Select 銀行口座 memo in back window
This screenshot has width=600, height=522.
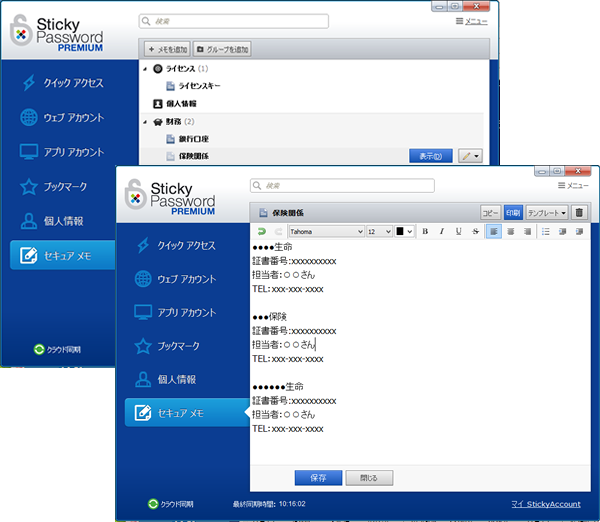pyautogui.click(x=194, y=139)
